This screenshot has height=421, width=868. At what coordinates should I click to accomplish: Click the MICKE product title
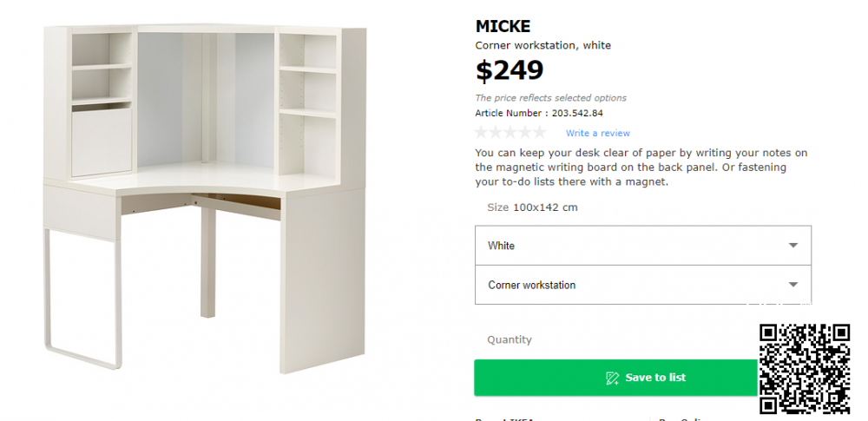click(503, 26)
